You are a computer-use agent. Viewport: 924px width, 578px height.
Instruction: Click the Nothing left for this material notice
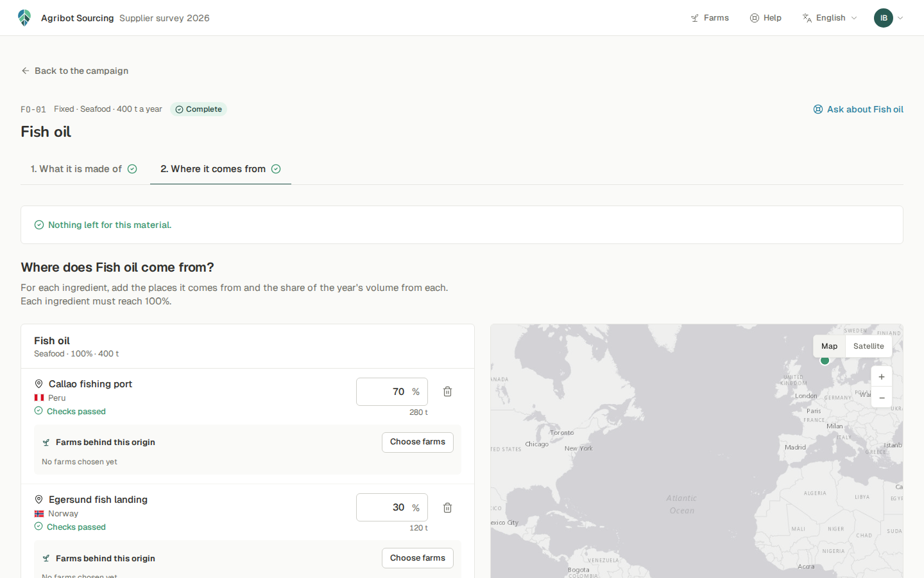point(462,225)
